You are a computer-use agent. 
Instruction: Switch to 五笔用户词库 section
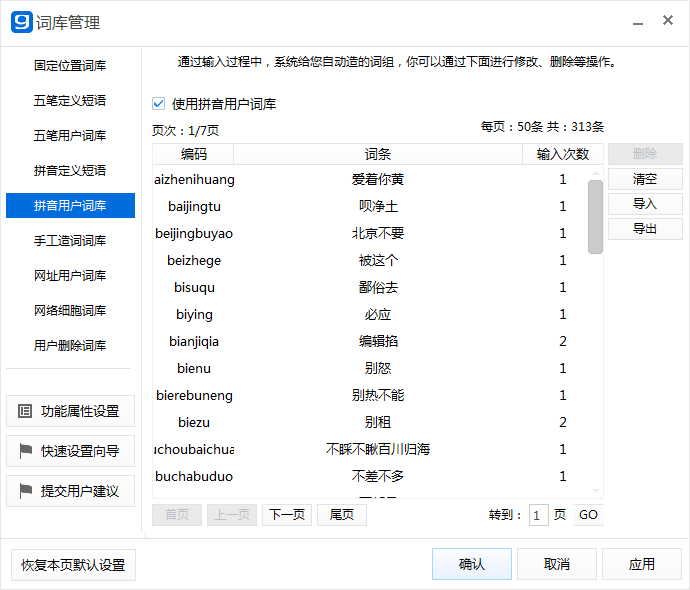[x=70, y=136]
